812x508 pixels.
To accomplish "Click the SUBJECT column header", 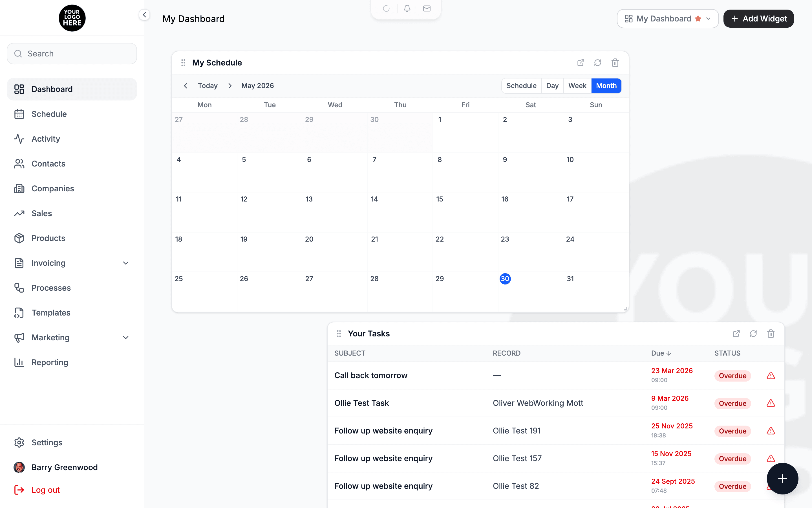I will point(350,353).
